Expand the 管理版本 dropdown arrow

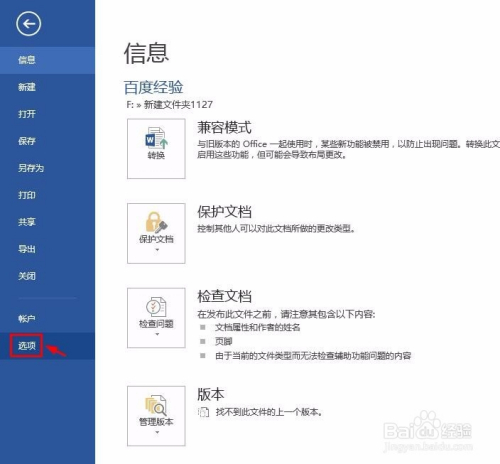pos(157,432)
